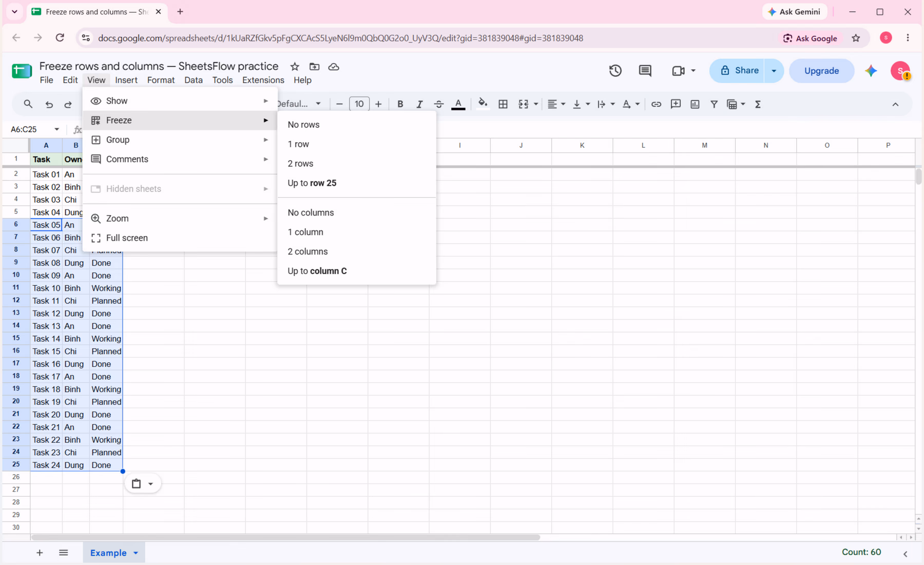Click the search magnifier icon in toolbar
Screen dimensions: 924x565
click(x=28, y=104)
